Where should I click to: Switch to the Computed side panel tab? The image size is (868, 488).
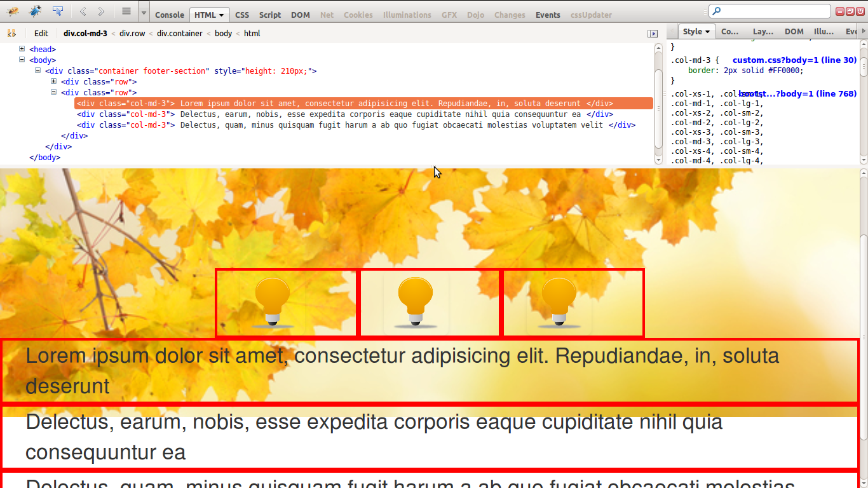coord(730,31)
